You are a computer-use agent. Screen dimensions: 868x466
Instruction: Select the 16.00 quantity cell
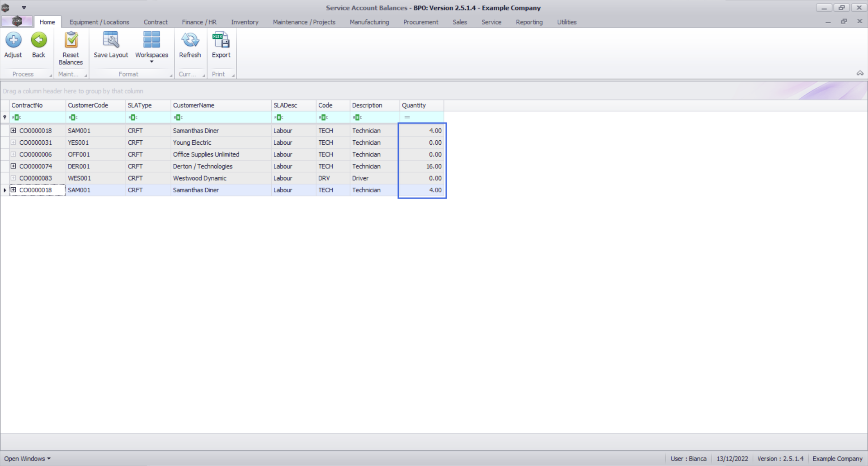tap(422, 166)
